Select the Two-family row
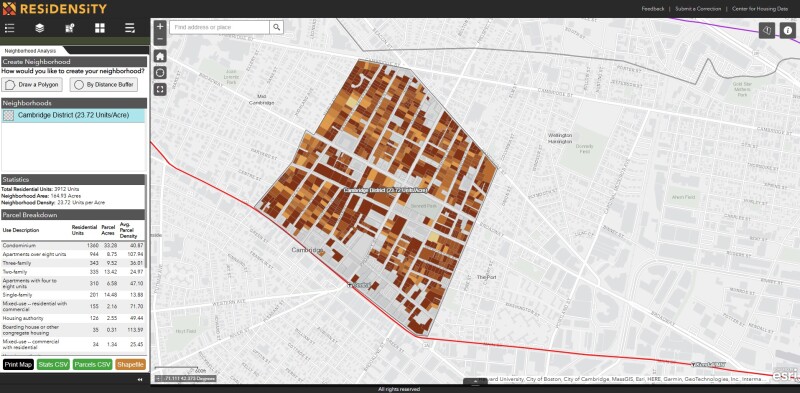Screen dimensions: 800x393 [73, 272]
